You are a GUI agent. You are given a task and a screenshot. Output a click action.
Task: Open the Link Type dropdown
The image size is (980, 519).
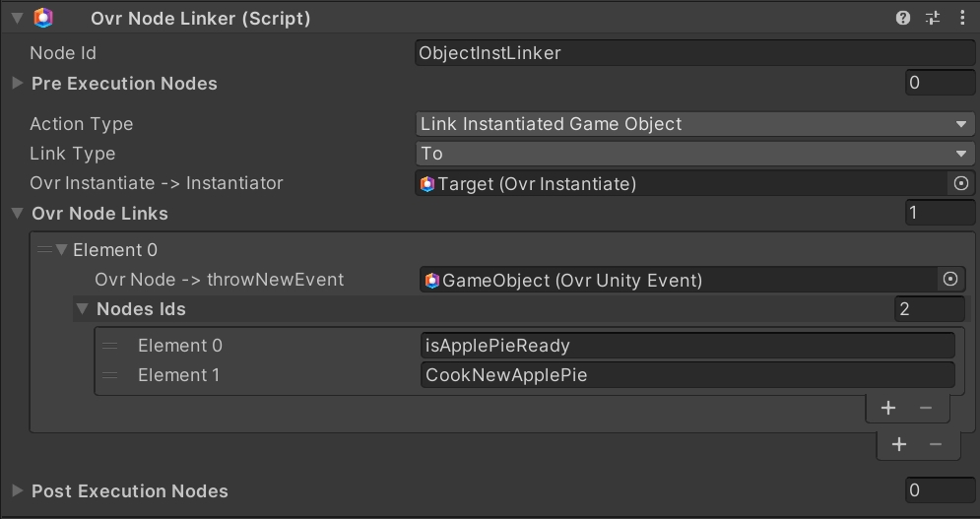click(x=694, y=154)
